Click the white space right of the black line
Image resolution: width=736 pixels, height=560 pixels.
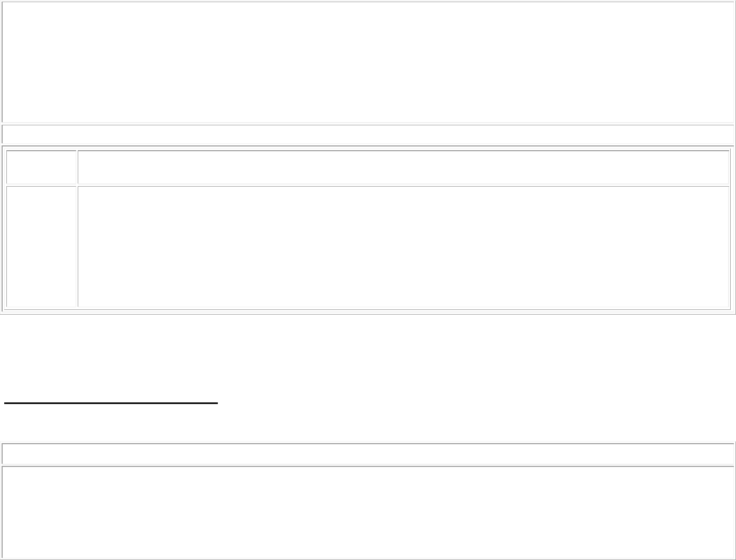tap(476, 403)
